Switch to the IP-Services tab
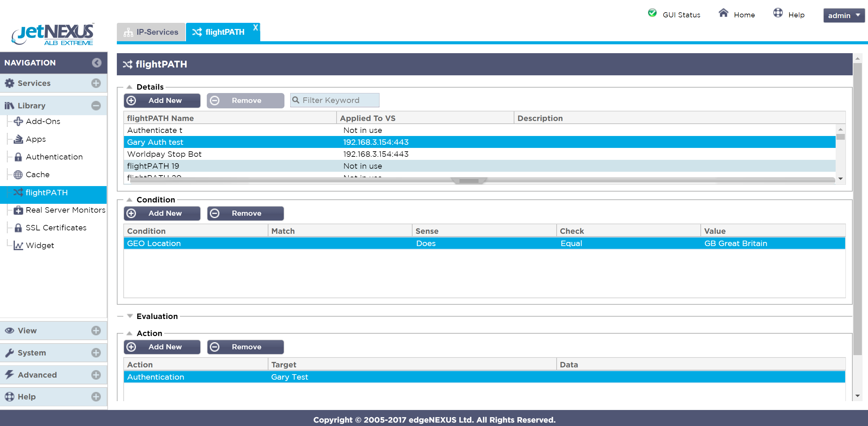Screen dimensions: 868x426 [151, 32]
